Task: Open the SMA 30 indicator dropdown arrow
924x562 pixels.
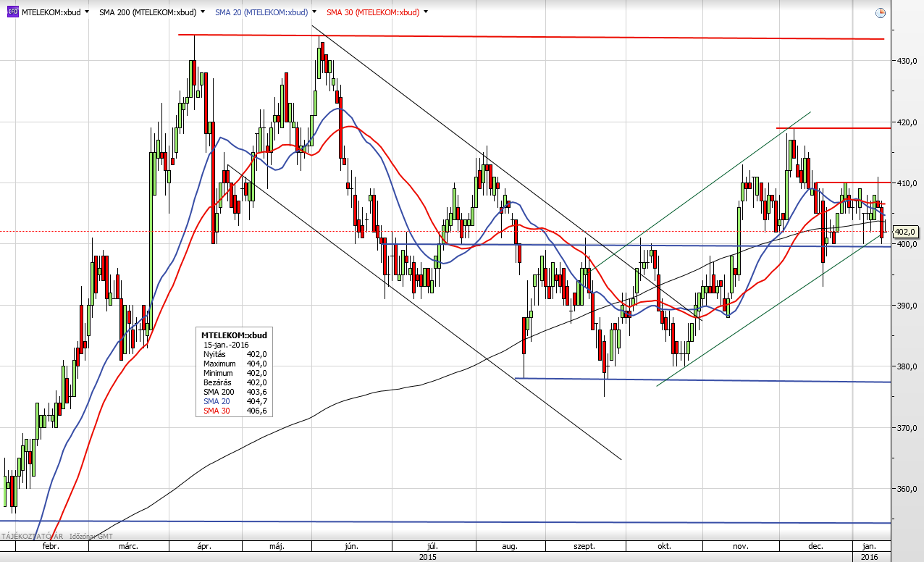Action: pyautogui.click(x=425, y=12)
